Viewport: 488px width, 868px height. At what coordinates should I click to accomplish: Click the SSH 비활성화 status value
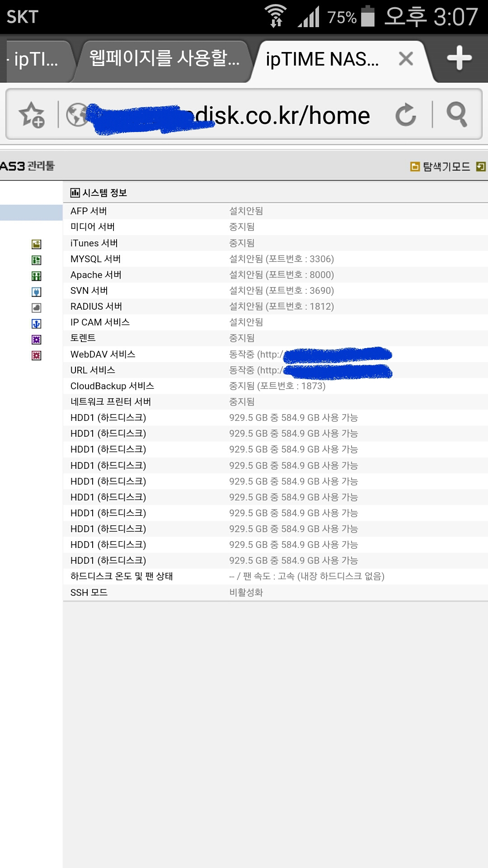246,593
